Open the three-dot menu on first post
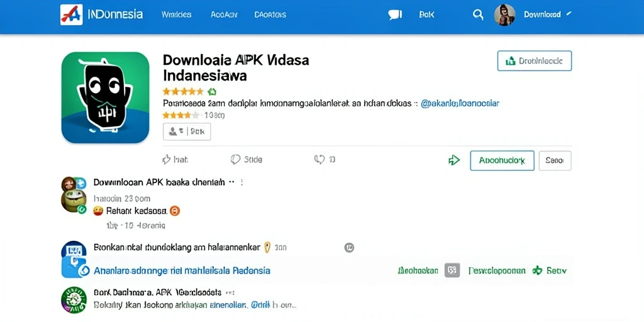The height and width of the screenshot is (322, 644). [x=242, y=182]
